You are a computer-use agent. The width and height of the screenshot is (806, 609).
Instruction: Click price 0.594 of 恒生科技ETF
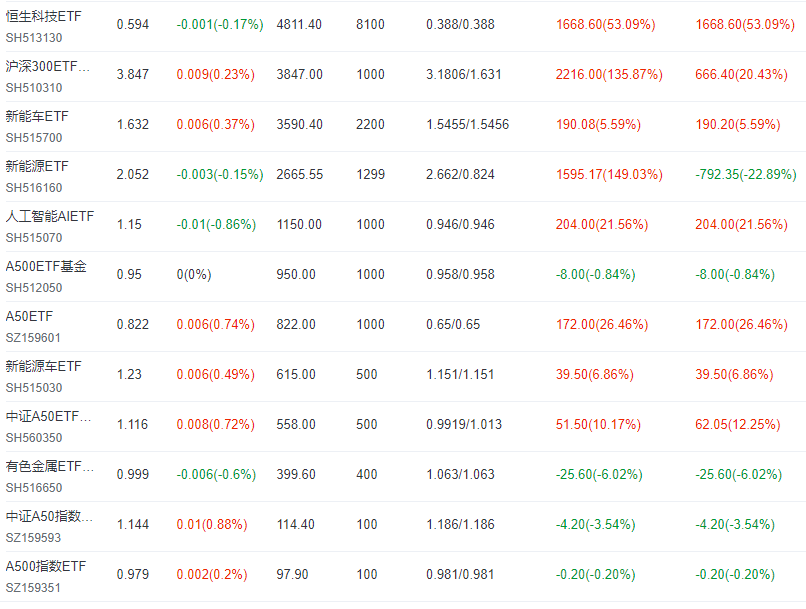click(x=133, y=25)
